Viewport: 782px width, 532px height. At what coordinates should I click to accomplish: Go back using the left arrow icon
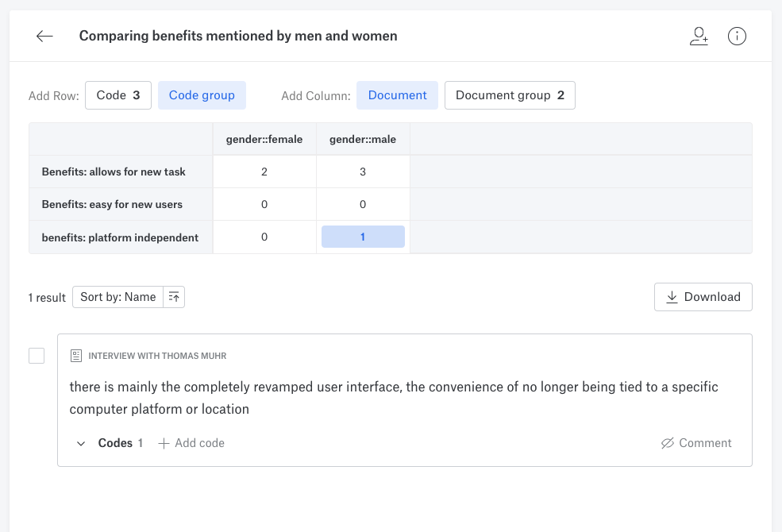44,36
